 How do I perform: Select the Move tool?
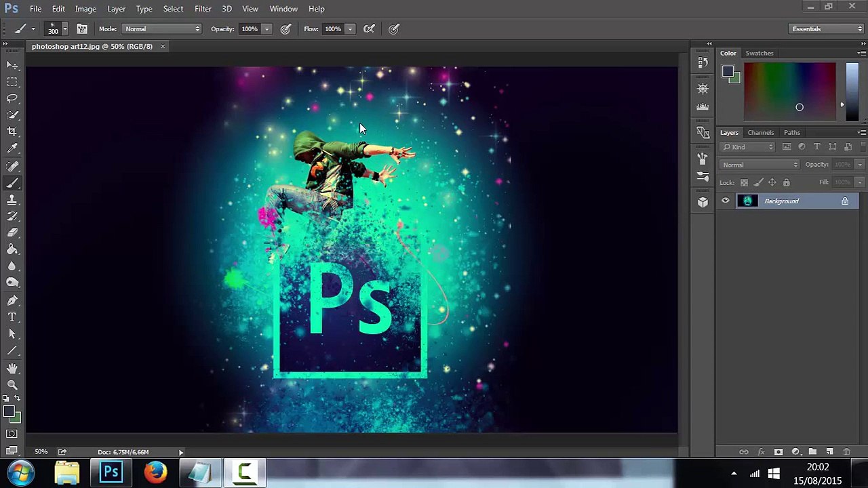[x=12, y=65]
